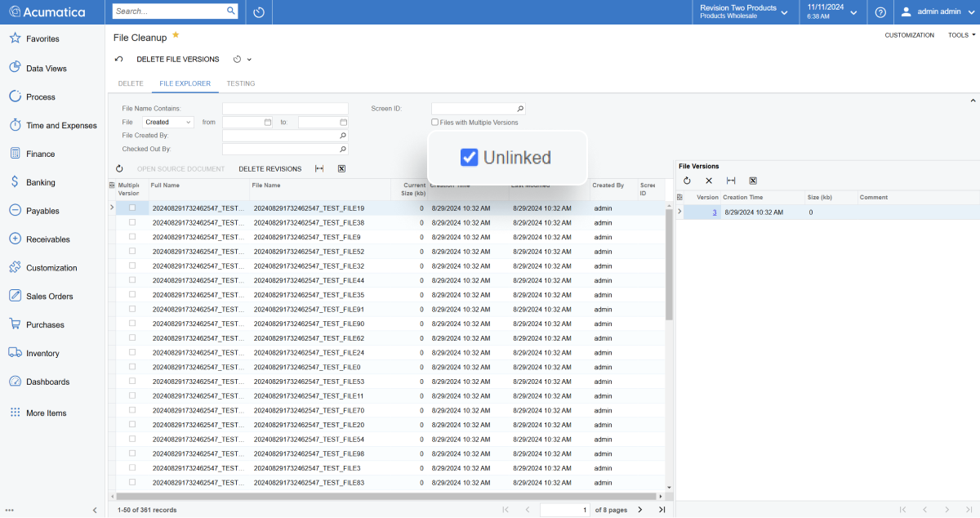Click the favorite star next to File Cleanup
The height and width of the screenshot is (518, 980).
[176, 36]
